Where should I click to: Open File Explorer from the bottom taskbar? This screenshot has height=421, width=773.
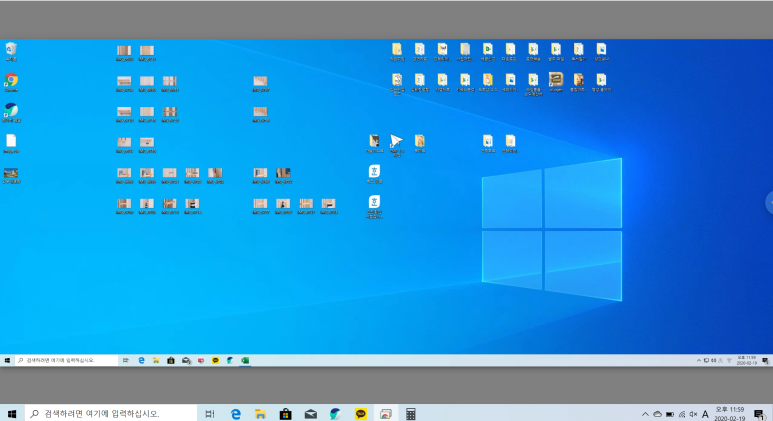[260, 414]
